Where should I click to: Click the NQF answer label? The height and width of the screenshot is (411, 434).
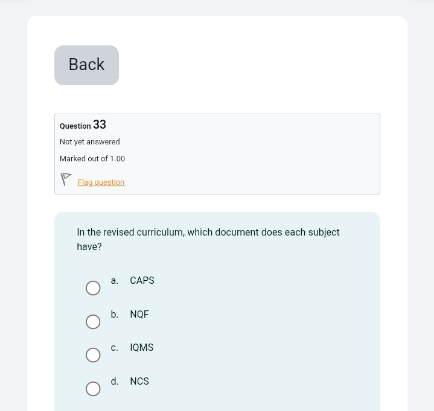coord(139,314)
